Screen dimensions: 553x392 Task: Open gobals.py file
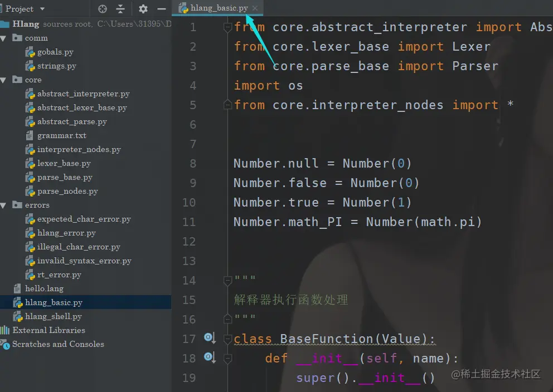pos(55,52)
